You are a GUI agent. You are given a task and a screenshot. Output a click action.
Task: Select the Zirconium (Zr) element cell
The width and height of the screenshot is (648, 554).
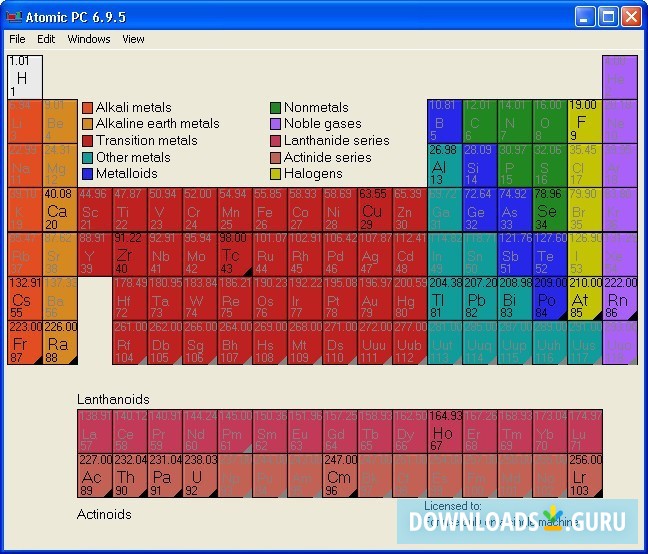130,254
